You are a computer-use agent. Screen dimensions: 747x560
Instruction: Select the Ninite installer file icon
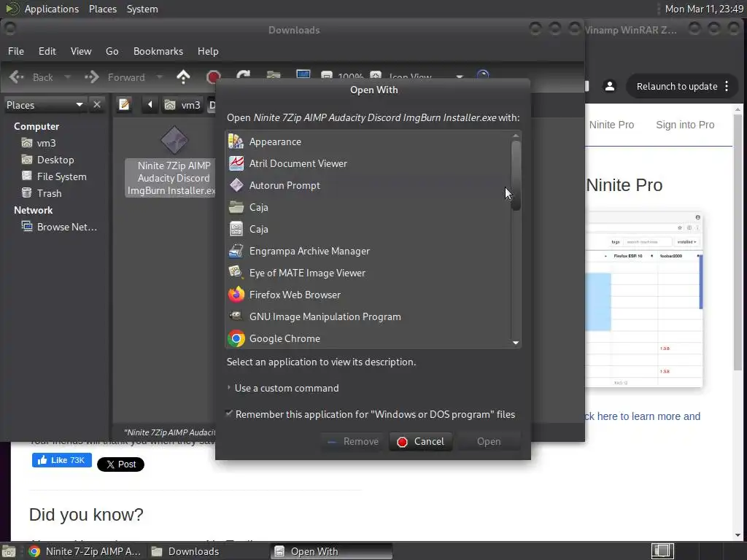pos(174,140)
